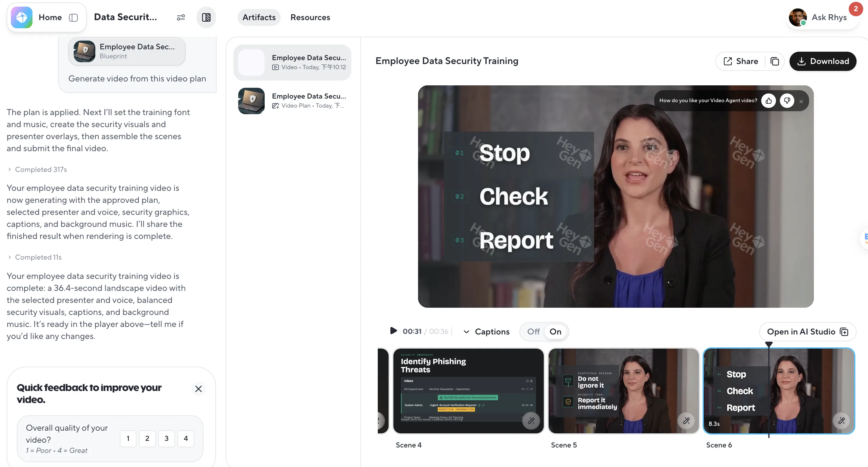Give thumbs up to the Video Agent video
Screen dimensions: 868x467
pyautogui.click(x=768, y=100)
